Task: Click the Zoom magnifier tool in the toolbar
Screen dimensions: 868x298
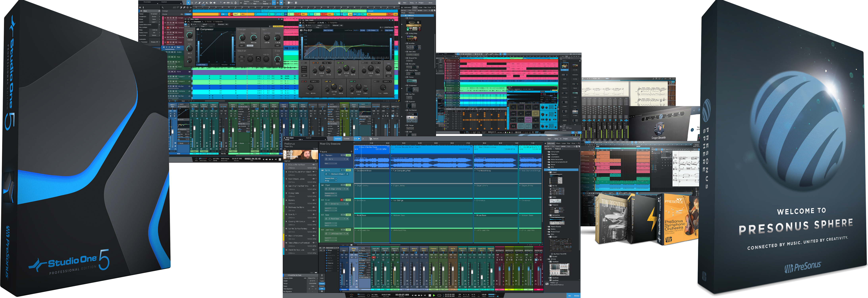Action: coord(232,3)
